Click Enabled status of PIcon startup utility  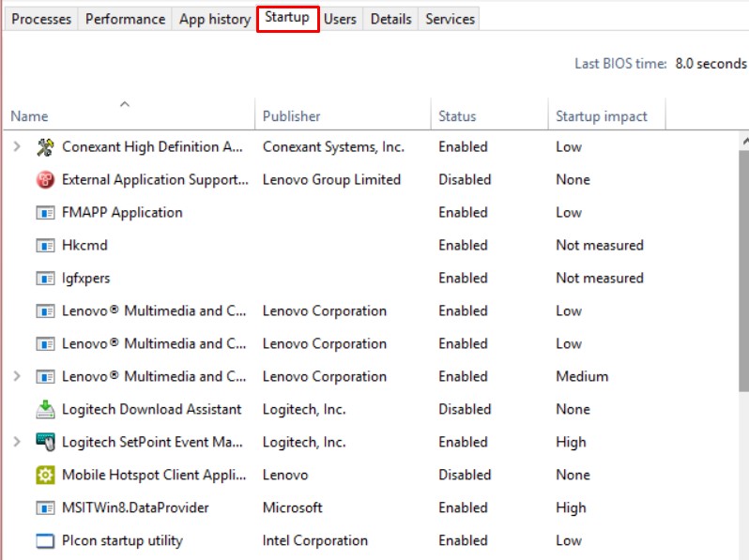(463, 540)
